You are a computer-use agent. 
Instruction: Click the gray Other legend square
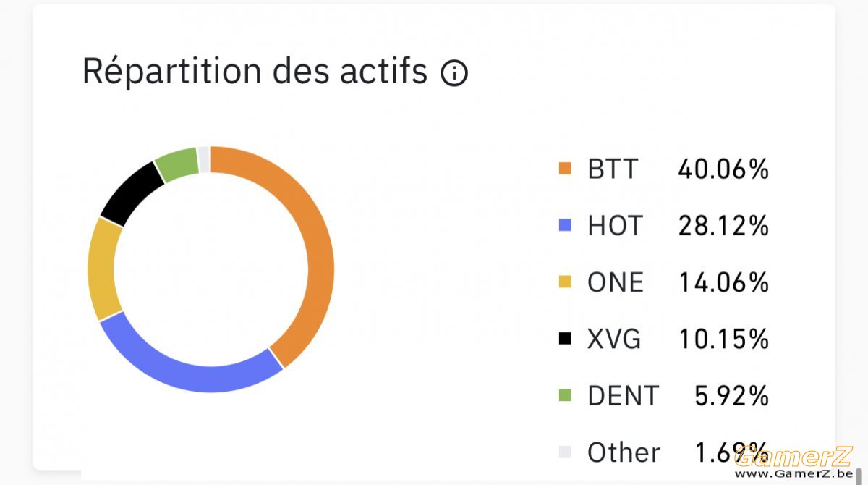click(x=566, y=452)
